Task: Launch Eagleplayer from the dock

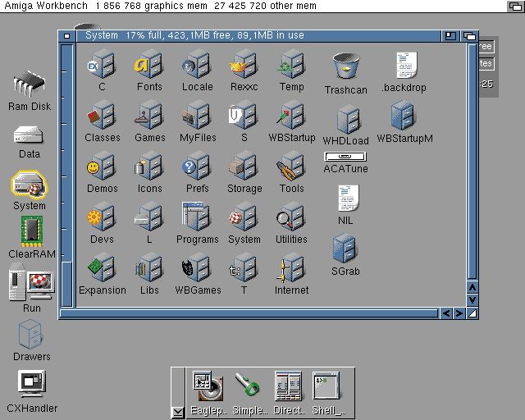Action: coord(208,387)
